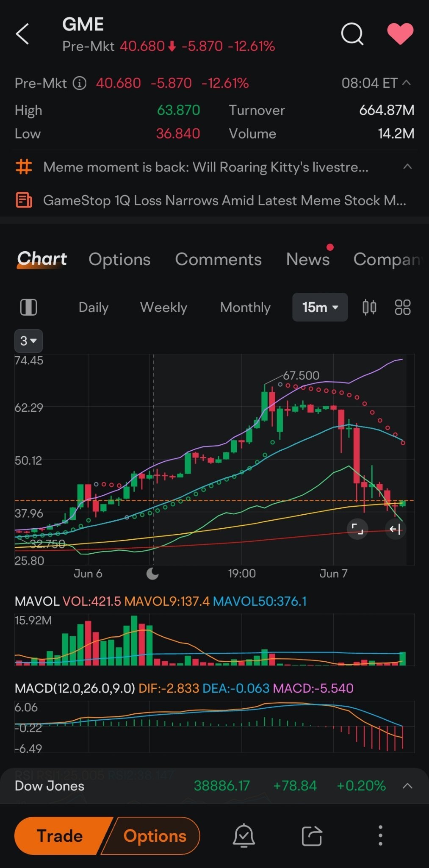Open Meme moment is back headline
The height and width of the screenshot is (868, 429).
206,167
